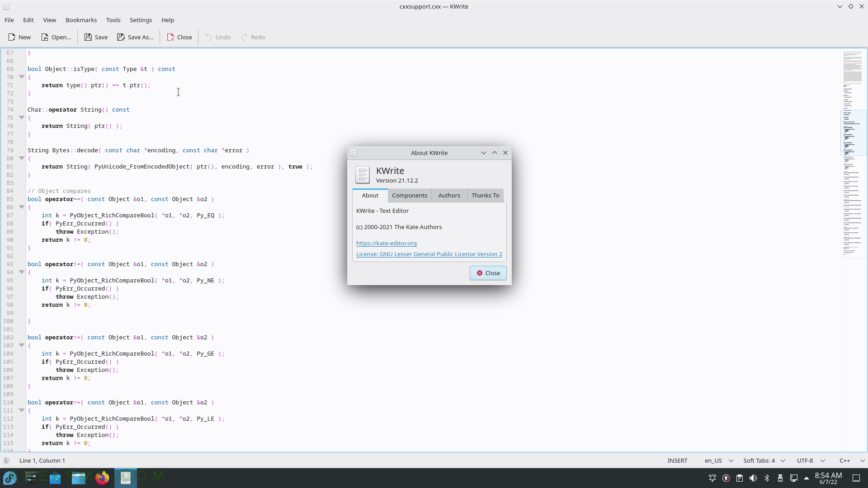
Task: Launch Firefox from the taskbar
Action: pyautogui.click(x=102, y=478)
